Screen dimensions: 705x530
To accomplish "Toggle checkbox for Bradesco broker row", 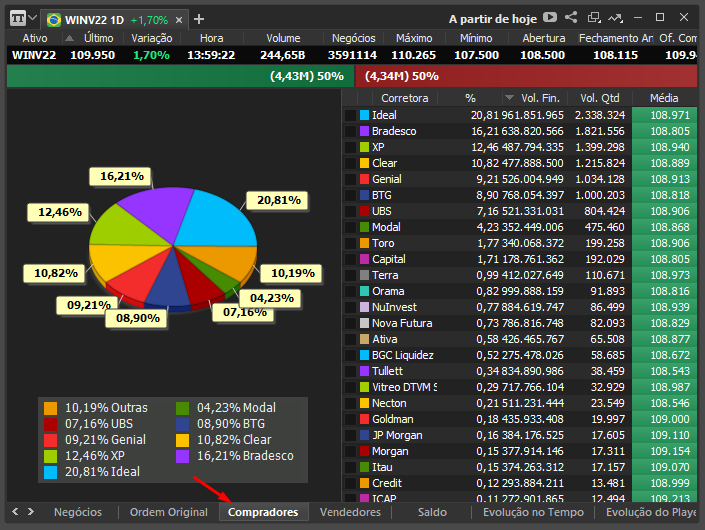I will click(x=350, y=131).
